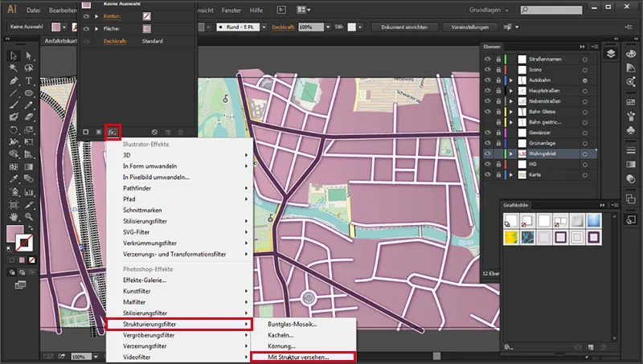This screenshot has height=364, width=643.
Task: Toggle lock on Grünanlage layer
Action: pos(498,143)
